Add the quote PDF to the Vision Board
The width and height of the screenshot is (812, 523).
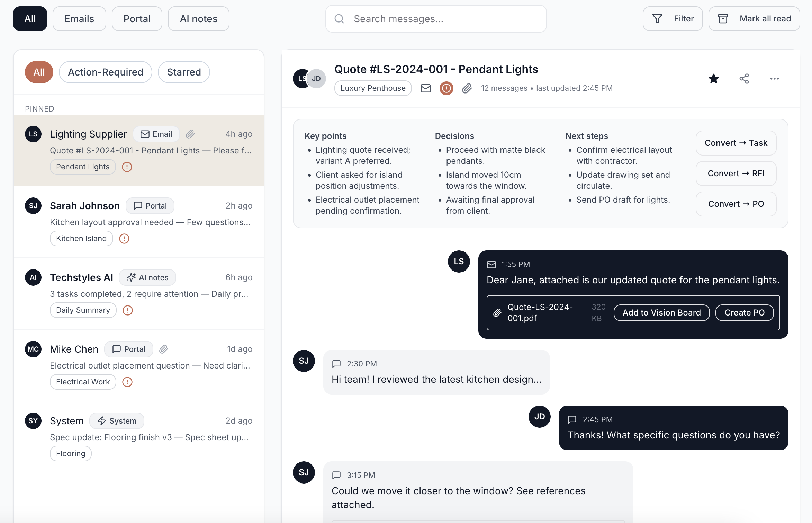pos(661,312)
